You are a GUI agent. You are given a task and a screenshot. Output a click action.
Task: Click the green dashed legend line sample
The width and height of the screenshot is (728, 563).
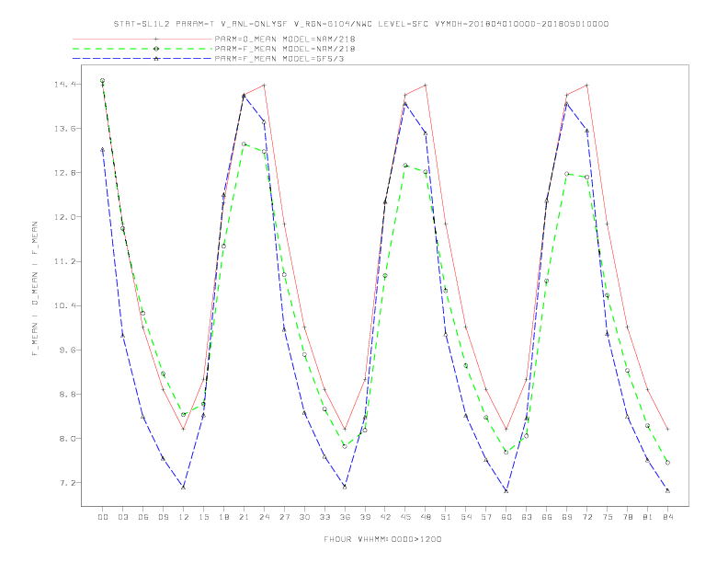click(x=142, y=49)
